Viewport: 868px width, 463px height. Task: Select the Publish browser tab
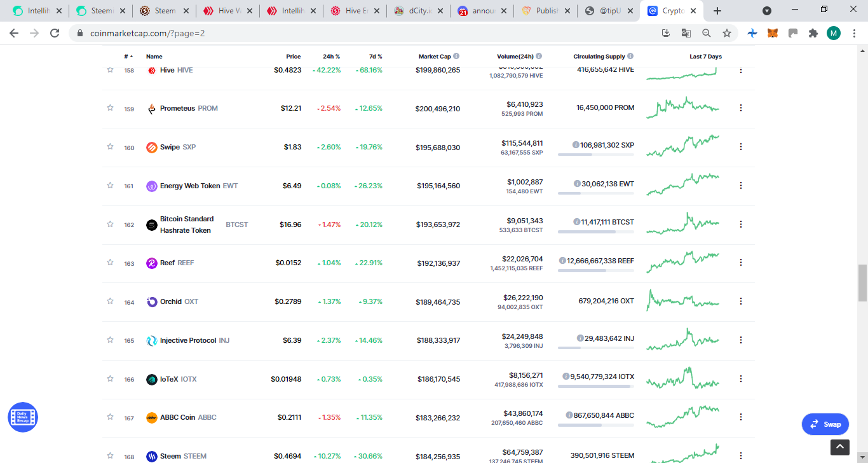(545, 11)
